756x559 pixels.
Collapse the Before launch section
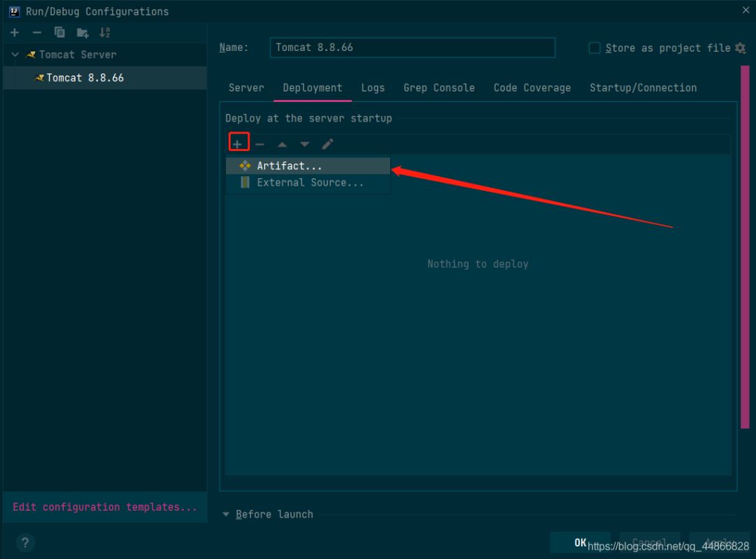point(226,514)
